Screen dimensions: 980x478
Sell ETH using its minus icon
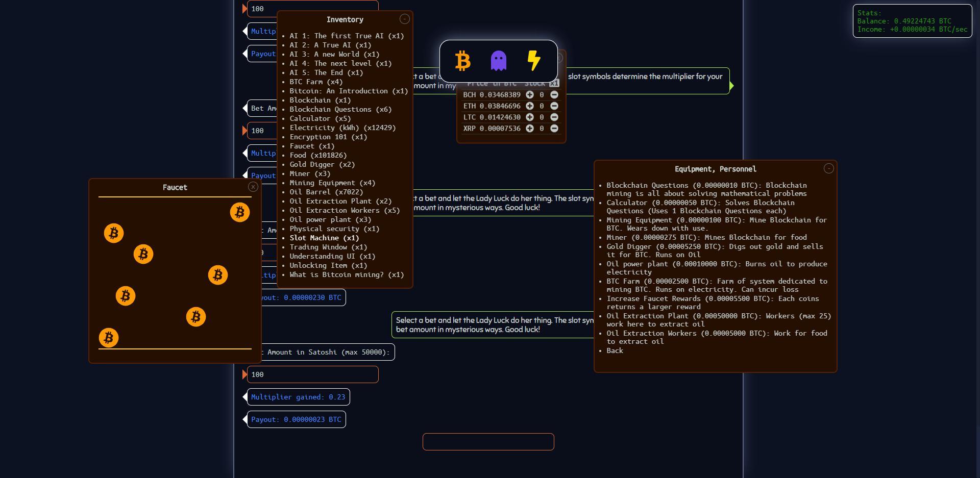pos(554,106)
